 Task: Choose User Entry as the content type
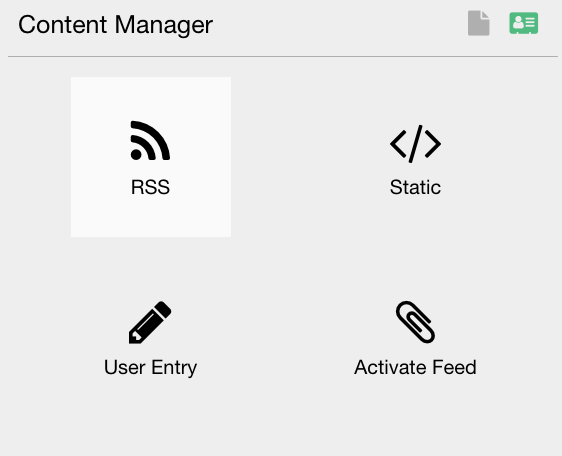[x=150, y=337]
